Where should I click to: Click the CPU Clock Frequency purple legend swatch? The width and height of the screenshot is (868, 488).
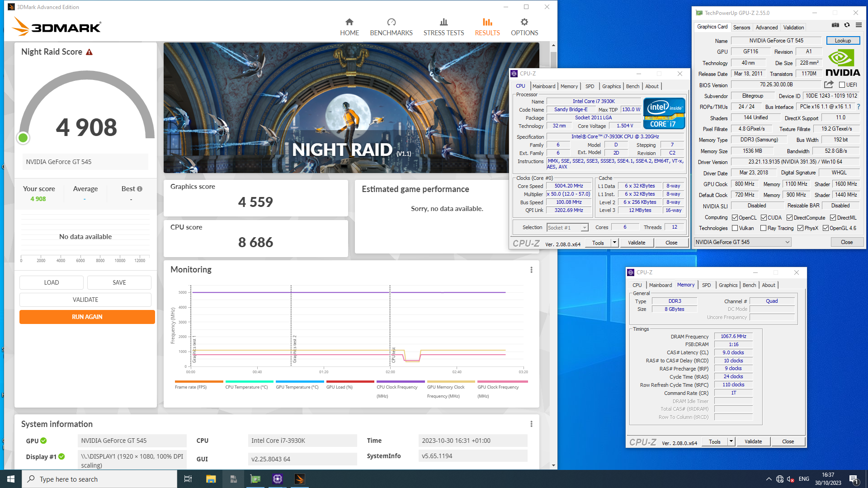tap(401, 382)
